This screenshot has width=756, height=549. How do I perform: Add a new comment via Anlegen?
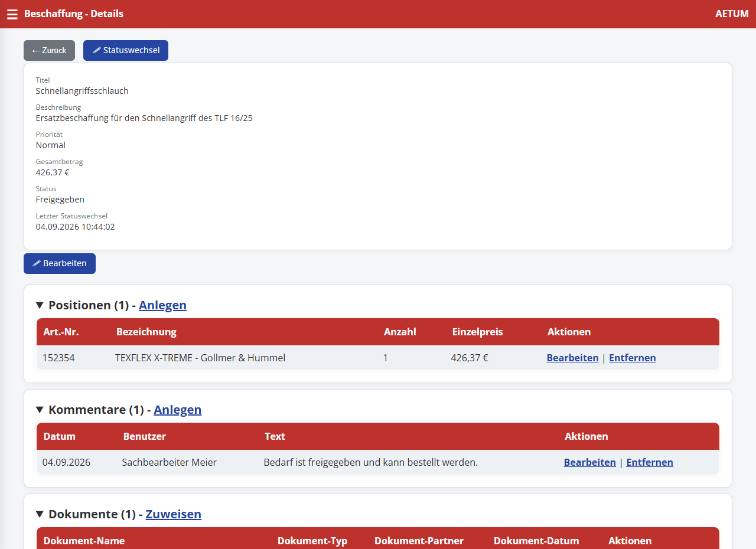coord(178,410)
